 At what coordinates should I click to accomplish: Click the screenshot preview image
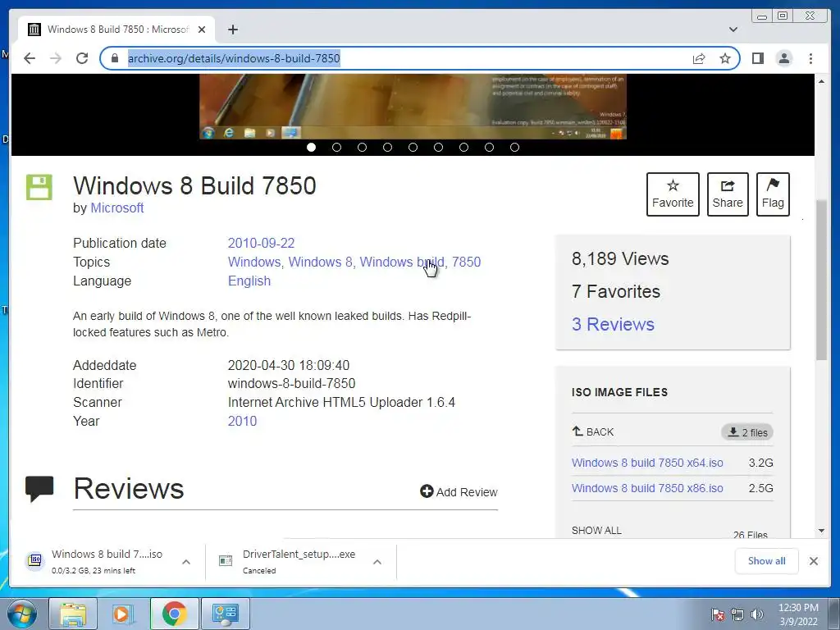coord(413,107)
